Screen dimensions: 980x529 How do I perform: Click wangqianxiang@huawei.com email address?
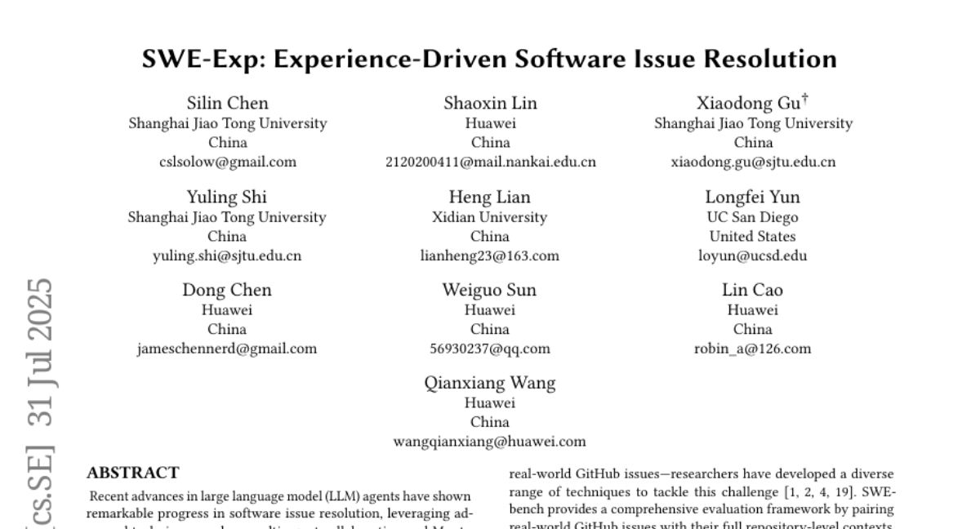click(x=490, y=442)
